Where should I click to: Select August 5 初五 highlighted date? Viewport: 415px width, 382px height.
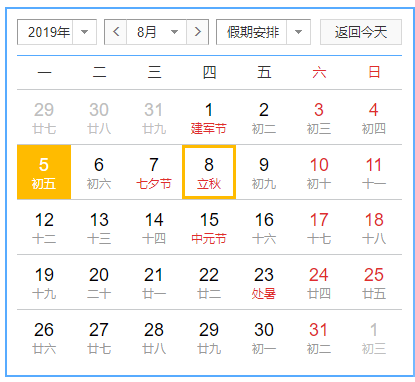tap(44, 172)
